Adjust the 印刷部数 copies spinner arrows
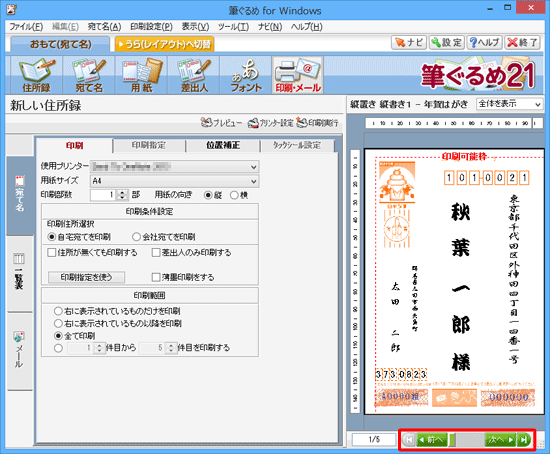 122,195
